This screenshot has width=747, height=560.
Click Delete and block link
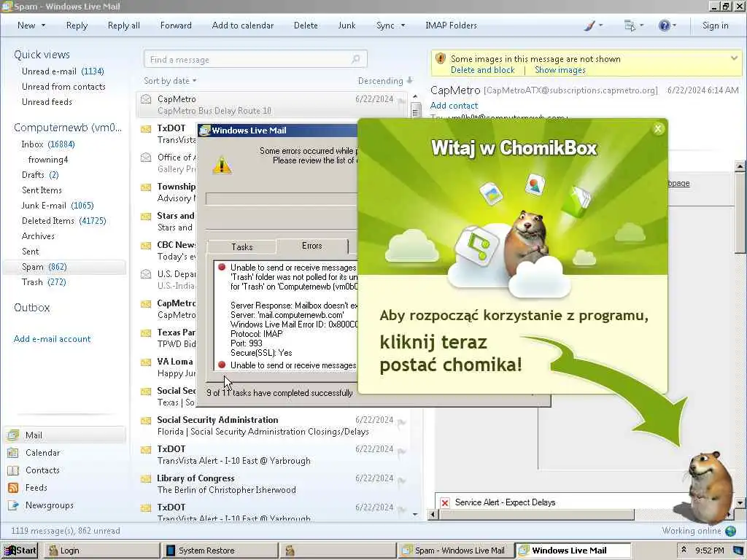[483, 70]
